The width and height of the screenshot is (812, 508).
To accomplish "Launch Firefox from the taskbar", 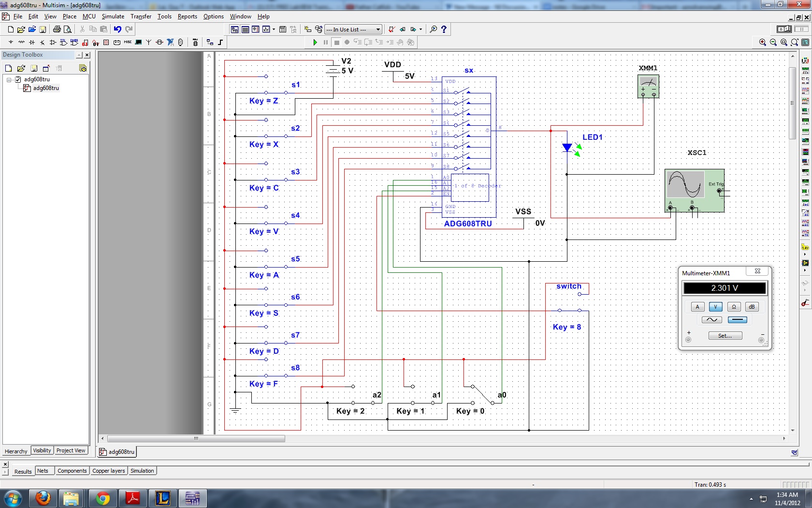I will coord(43,498).
